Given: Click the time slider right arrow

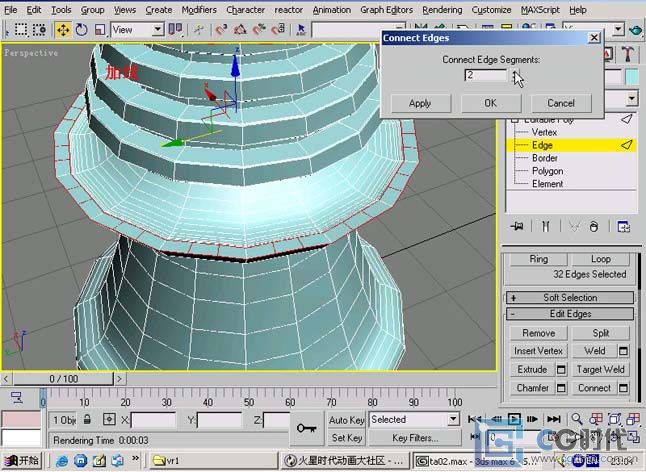Looking at the screenshot, I should click(119, 379).
